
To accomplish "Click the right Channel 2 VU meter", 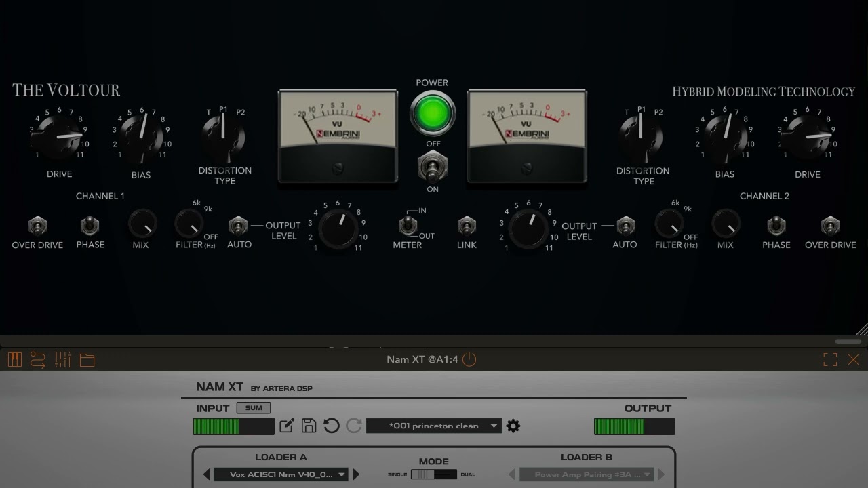I will click(x=527, y=136).
